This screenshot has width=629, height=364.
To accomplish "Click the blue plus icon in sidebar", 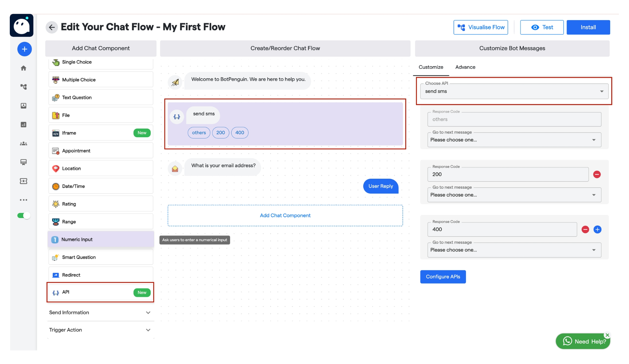I will pos(24,49).
